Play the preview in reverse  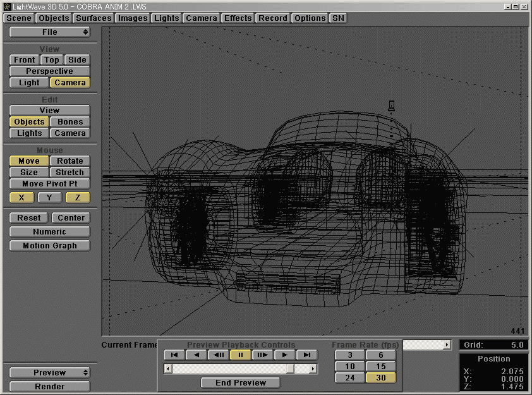(x=196, y=355)
